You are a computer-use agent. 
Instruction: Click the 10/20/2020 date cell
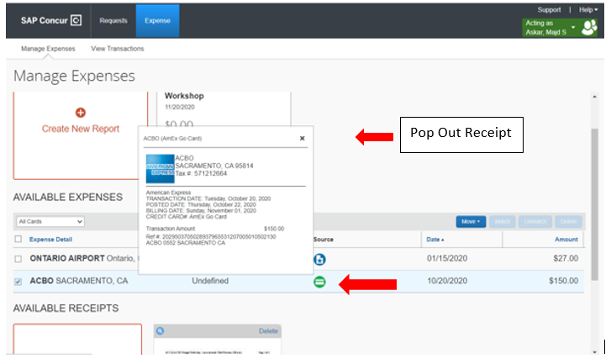[x=447, y=281]
